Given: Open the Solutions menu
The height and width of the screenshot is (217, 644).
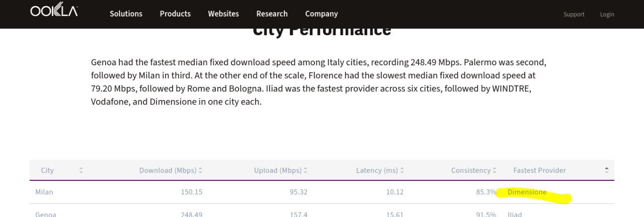Looking at the screenshot, I should click(126, 14).
